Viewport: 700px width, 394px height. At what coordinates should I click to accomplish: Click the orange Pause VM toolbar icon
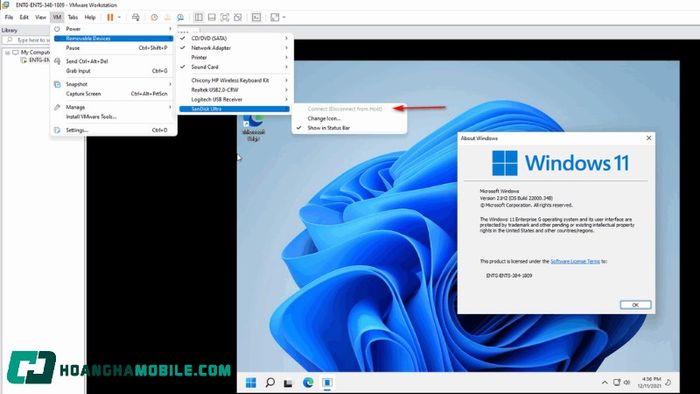110,17
